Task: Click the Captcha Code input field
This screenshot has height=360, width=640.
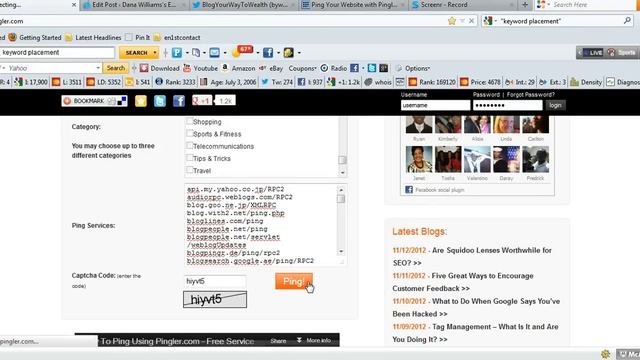Action: 215,281
